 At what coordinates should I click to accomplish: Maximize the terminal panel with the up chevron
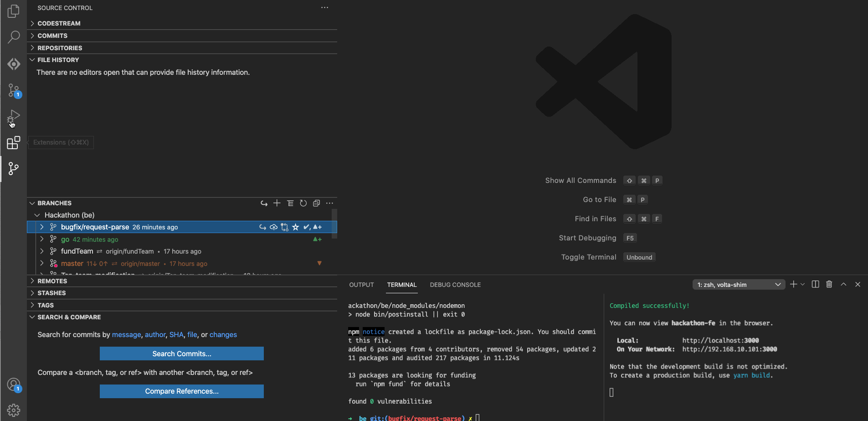843,284
